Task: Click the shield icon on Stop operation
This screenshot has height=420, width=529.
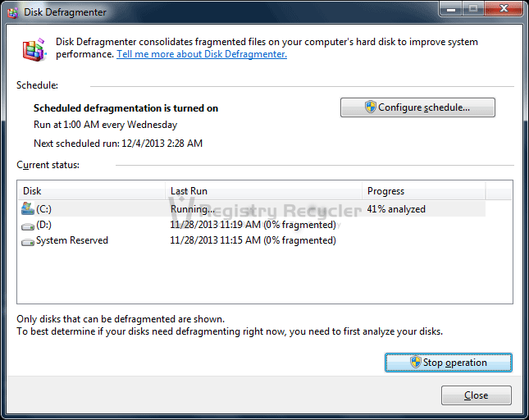Action: point(415,362)
